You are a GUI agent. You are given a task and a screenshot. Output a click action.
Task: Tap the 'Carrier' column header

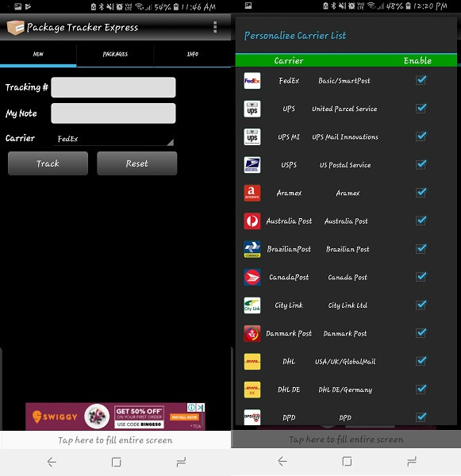click(289, 61)
